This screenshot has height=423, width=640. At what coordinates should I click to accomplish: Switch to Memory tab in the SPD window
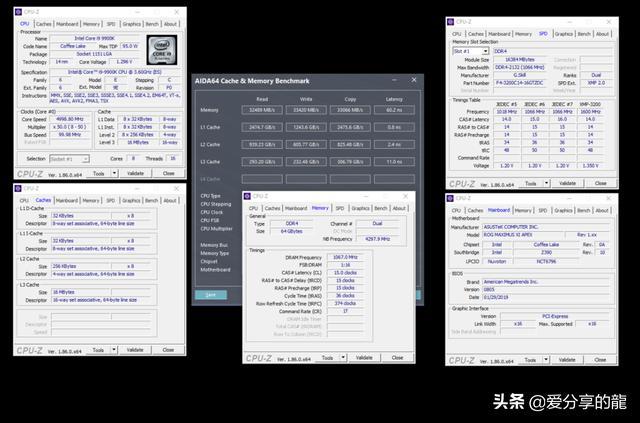click(523, 34)
